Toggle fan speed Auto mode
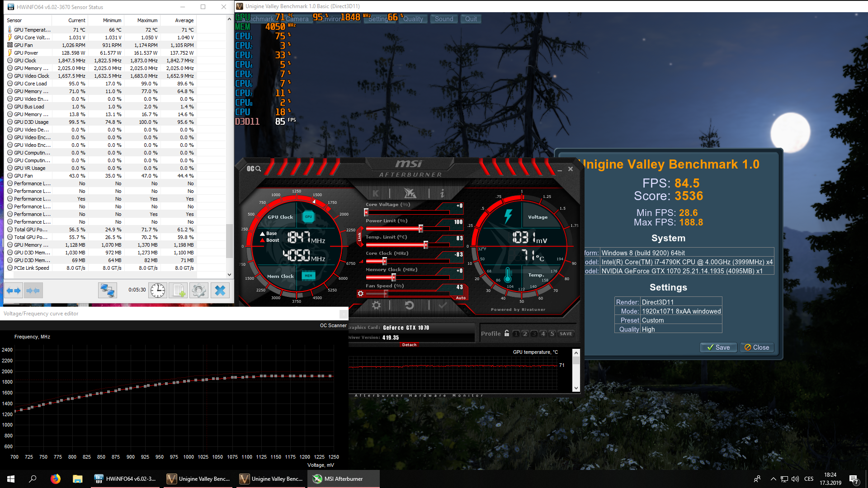The image size is (868, 488). click(460, 298)
